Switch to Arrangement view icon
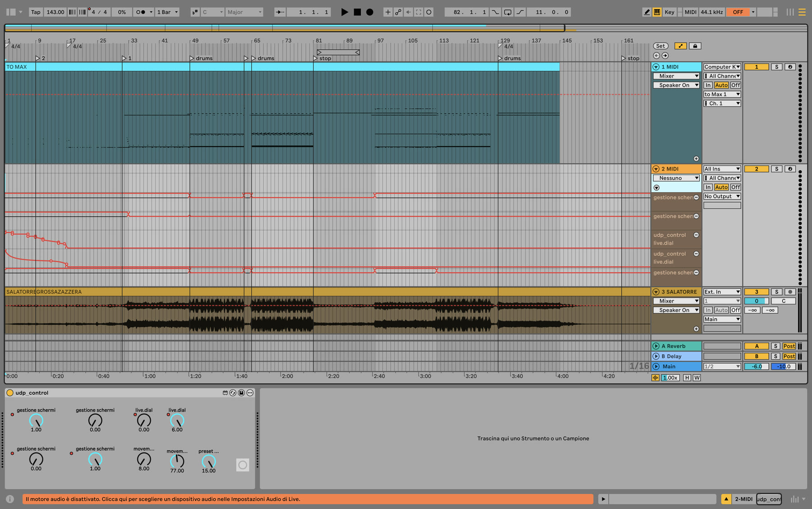Screen dimensions: 812x509 click(802, 12)
